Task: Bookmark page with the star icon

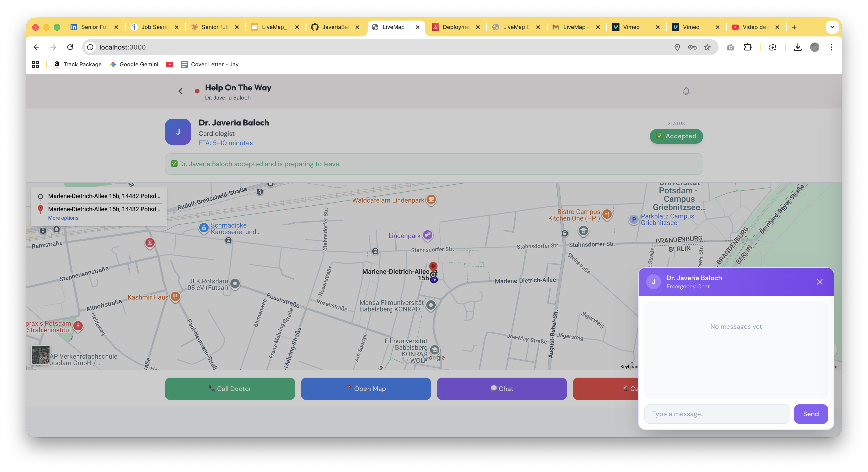Action: 707,47
